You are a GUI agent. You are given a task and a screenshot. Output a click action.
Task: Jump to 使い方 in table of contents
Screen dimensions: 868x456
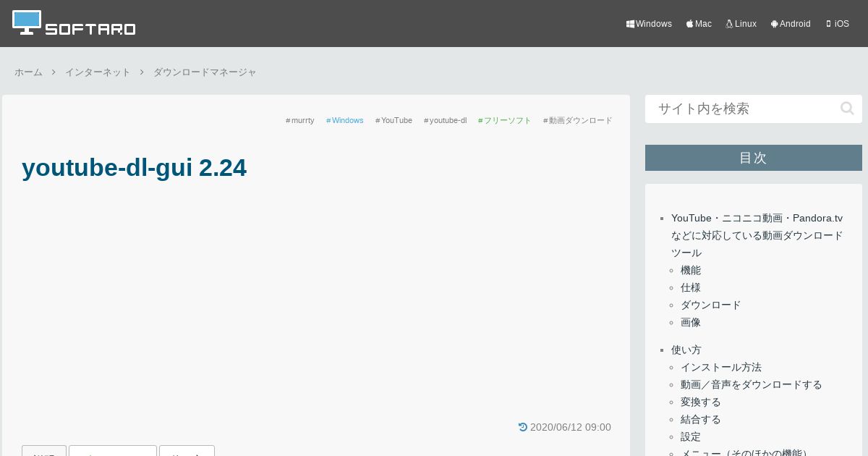click(686, 350)
